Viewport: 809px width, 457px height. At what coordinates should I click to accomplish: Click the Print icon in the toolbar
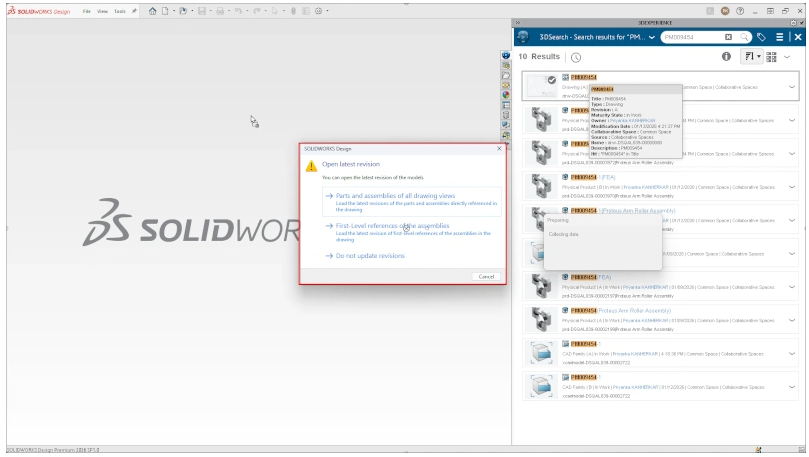(220, 11)
